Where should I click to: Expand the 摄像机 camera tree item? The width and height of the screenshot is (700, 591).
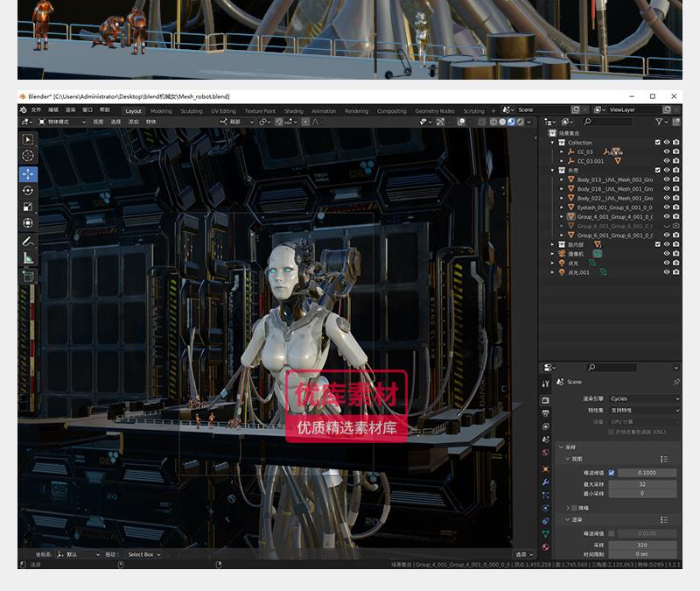(552, 254)
